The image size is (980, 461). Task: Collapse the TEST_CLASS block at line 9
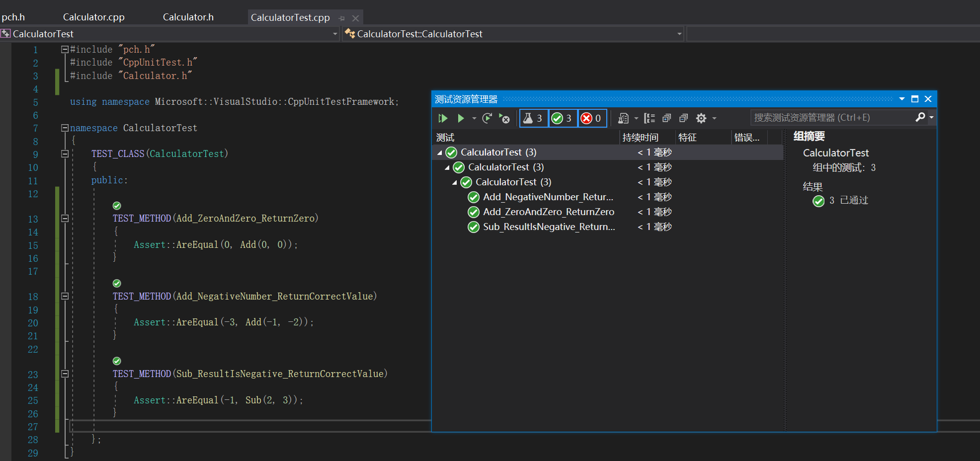point(65,154)
